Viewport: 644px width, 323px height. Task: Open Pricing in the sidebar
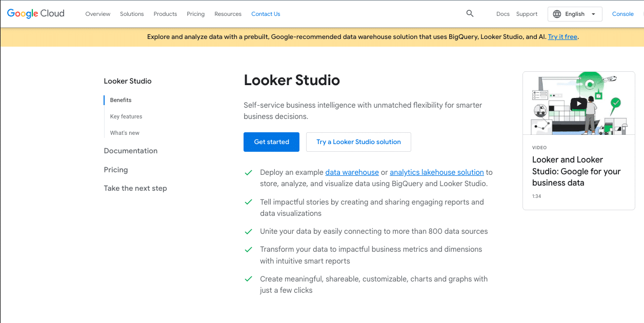116,170
